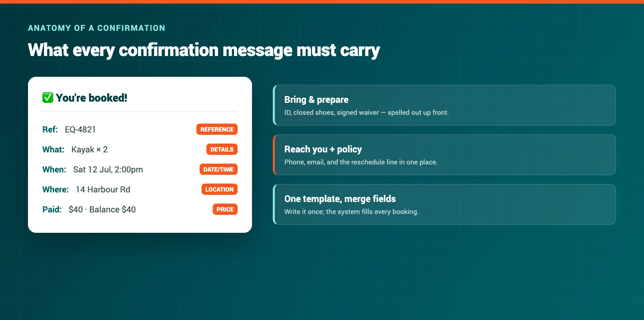This screenshot has width=644, height=320.
Task: Click the 'Where:' label
Action: click(x=56, y=190)
